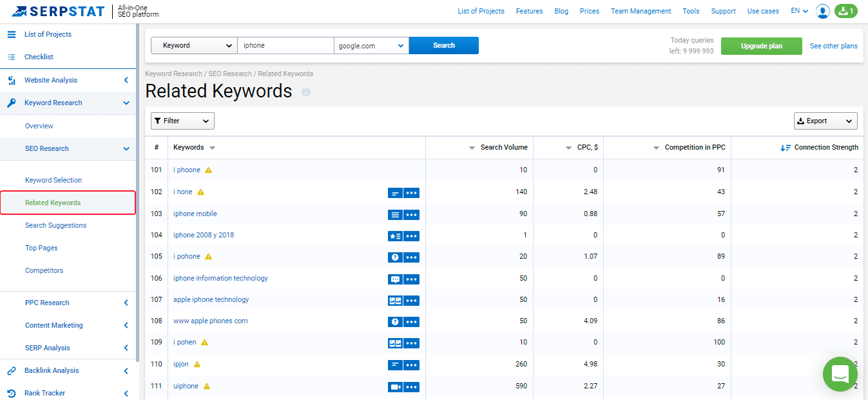Viewport: 868px width, 400px height.
Task: Open three-dots menu for "iphone mobile" row
Action: tap(411, 214)
